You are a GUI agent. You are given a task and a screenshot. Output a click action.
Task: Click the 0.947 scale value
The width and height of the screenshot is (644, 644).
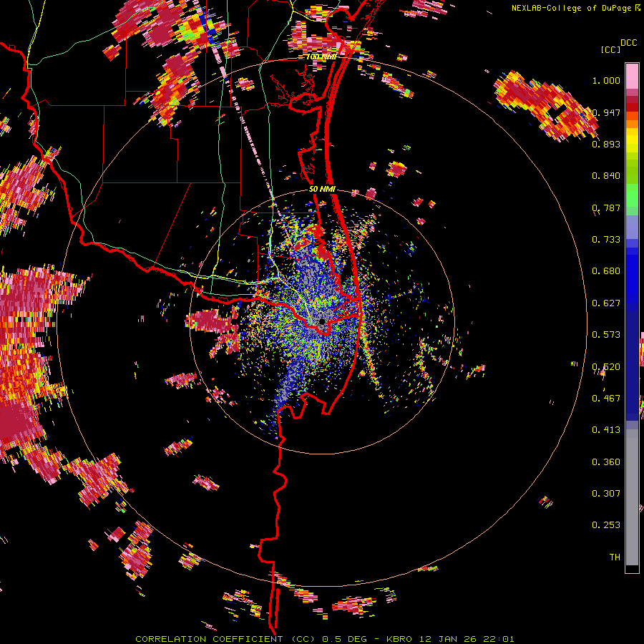[606, 112]
